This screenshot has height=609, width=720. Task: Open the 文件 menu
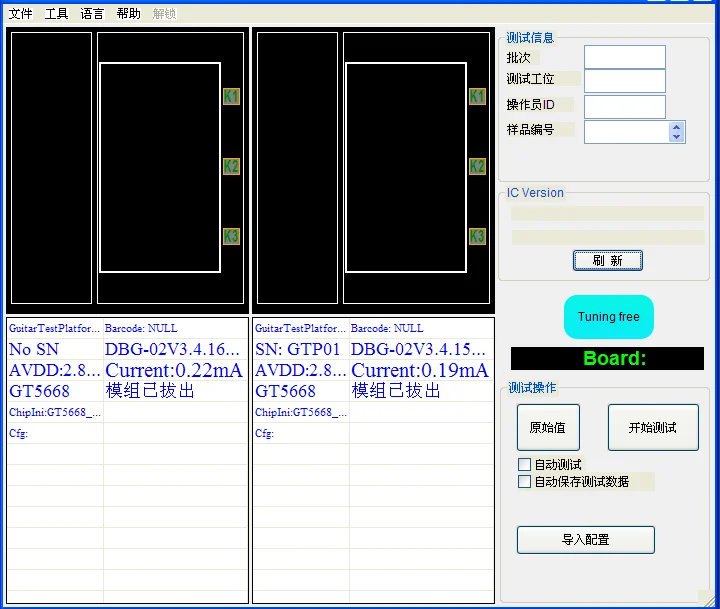[x=20, y=14]
